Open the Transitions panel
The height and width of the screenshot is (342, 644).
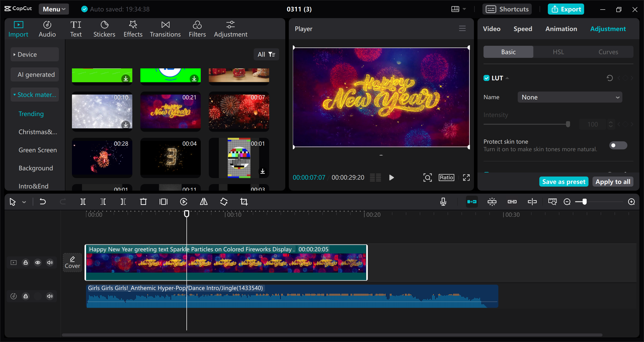coord(165,28)
